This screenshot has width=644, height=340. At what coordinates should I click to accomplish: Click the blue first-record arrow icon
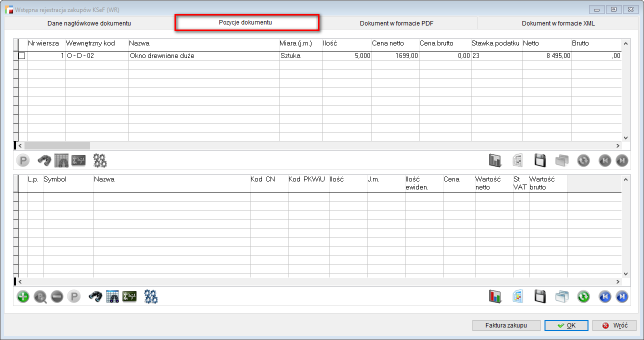(x=605, y=296)
